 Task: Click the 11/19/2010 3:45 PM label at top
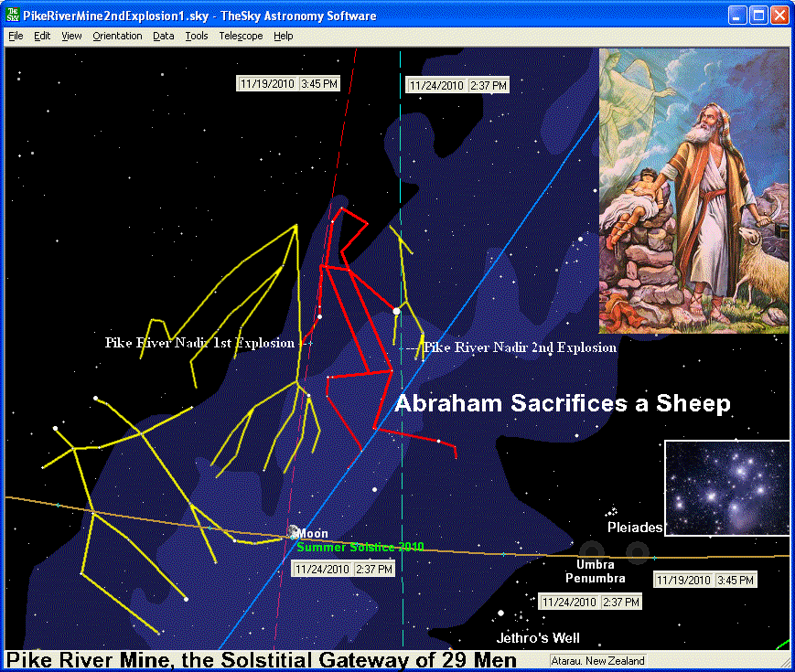[x=289, y=83]
